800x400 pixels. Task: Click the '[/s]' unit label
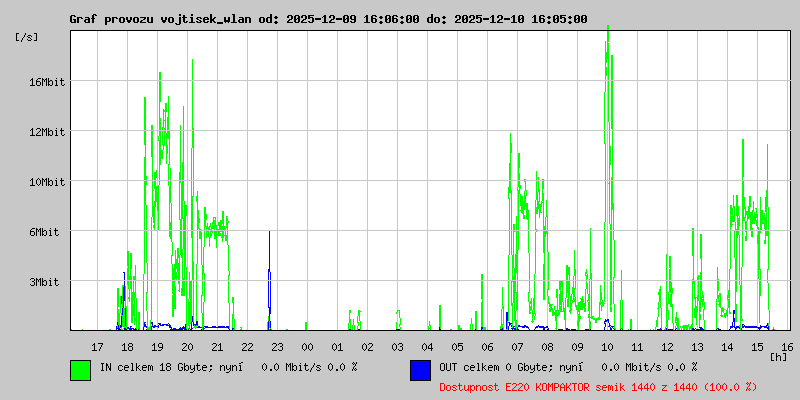click(x=27, y=37)
